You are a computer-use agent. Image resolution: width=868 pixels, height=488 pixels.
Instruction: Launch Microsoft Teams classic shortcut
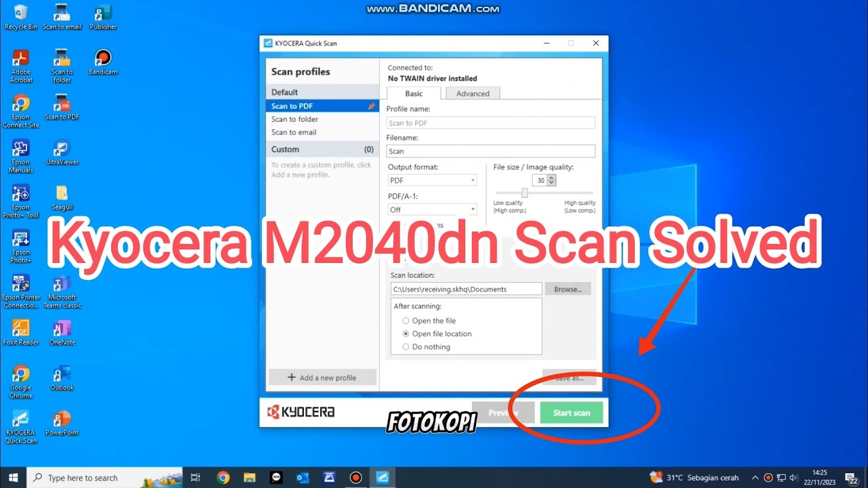pyautogui.click(x=62, y=292)
